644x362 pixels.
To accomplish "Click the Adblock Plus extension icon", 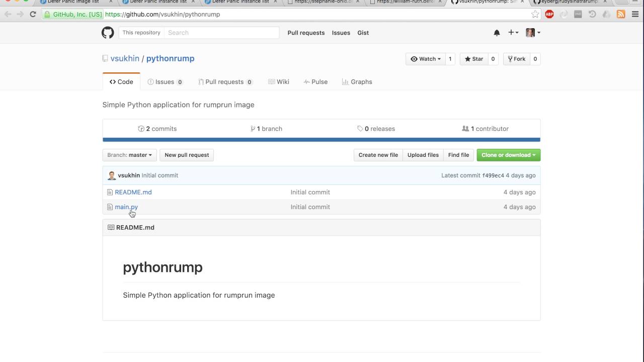I will (549, 14).
